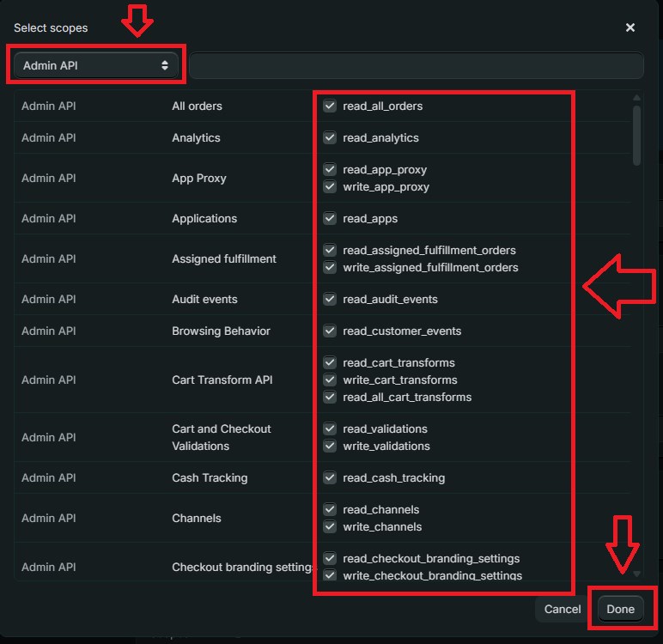Image resolution: width=663 pixels, height=644 pixels.
Task: Close the Select scopes dialog with X
Action: click(x=630, y=27)
